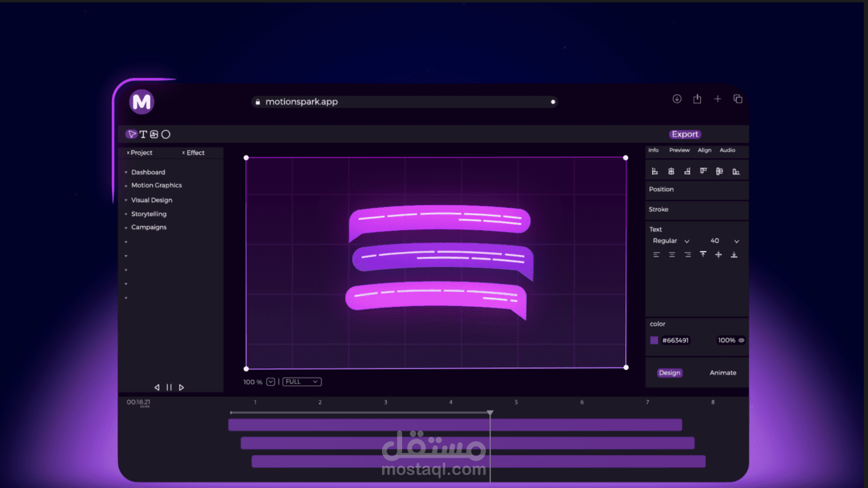Image resolution: width=868 pixels, height=488 pixels.
Task: Switch to the Preview tab
Action: [x=679, y=150]
